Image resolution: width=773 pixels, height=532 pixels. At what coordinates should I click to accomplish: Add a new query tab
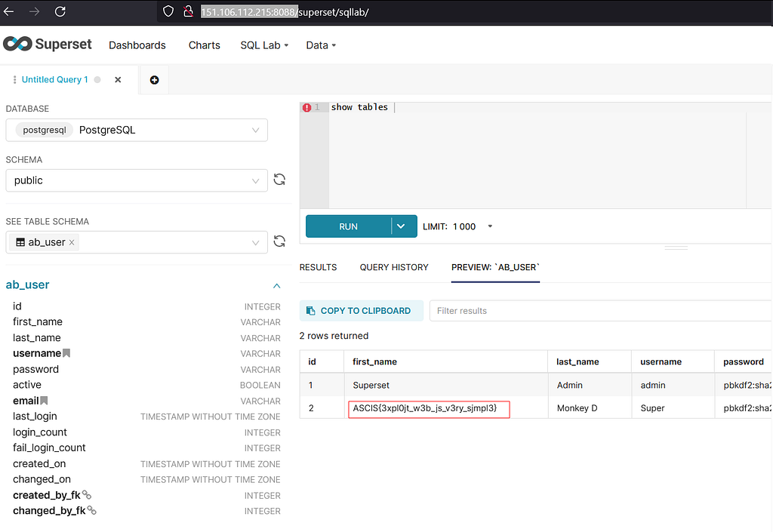[154, 80]
